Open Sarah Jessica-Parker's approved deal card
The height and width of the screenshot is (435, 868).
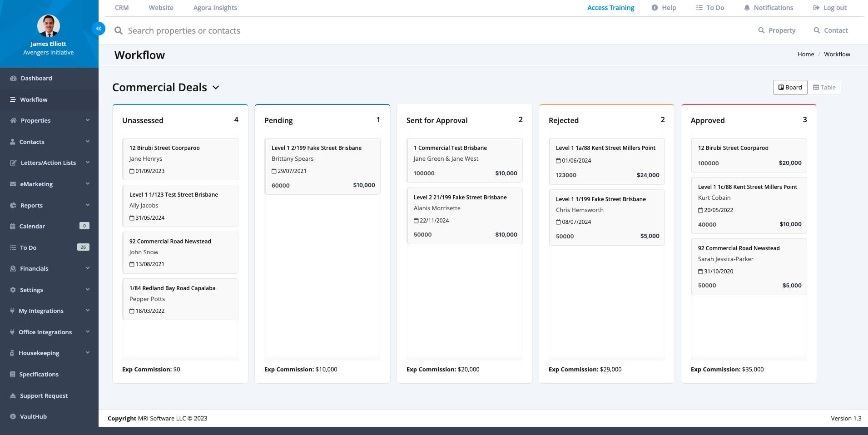(749, 267)
